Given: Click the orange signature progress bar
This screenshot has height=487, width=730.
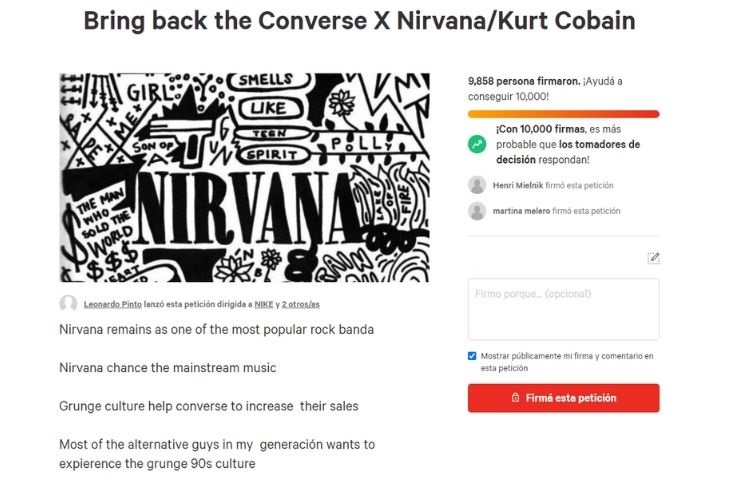Looking at the screenshot, I should (563, 114).
